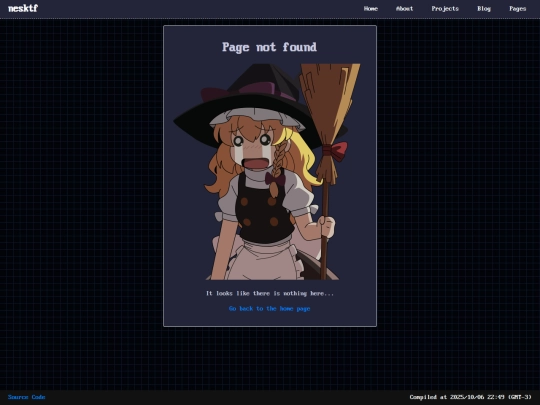Screen dimensions: 540x405
Task: Go to the About page
Action: point(404,9)
